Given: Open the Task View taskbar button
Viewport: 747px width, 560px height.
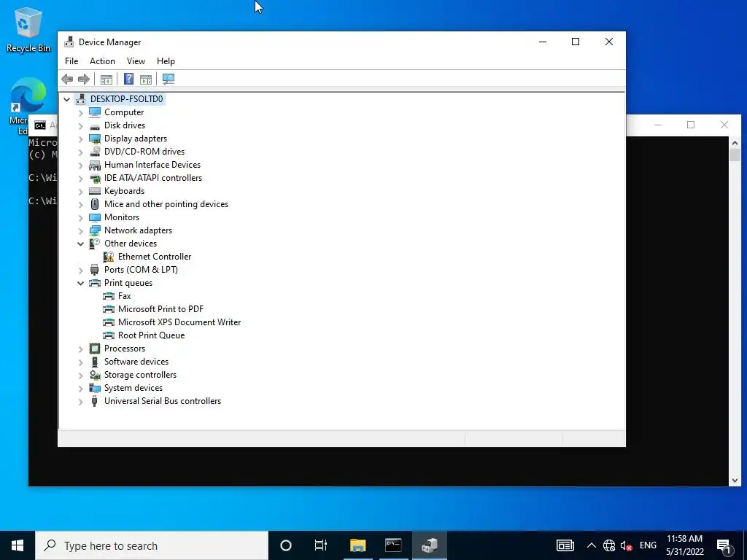Looking at the screenshot, I should pos(321,545).
